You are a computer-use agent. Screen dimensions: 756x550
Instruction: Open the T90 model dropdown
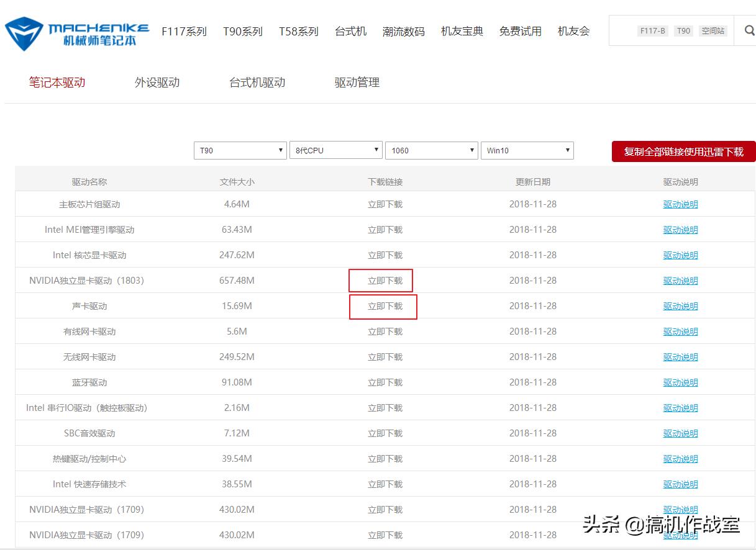coord(240,150)
